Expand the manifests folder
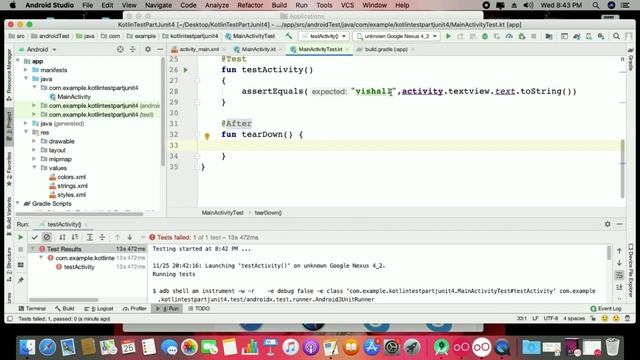Image resolution: width=640 pixels, height=360 pixels. click(x=26, y=70)
